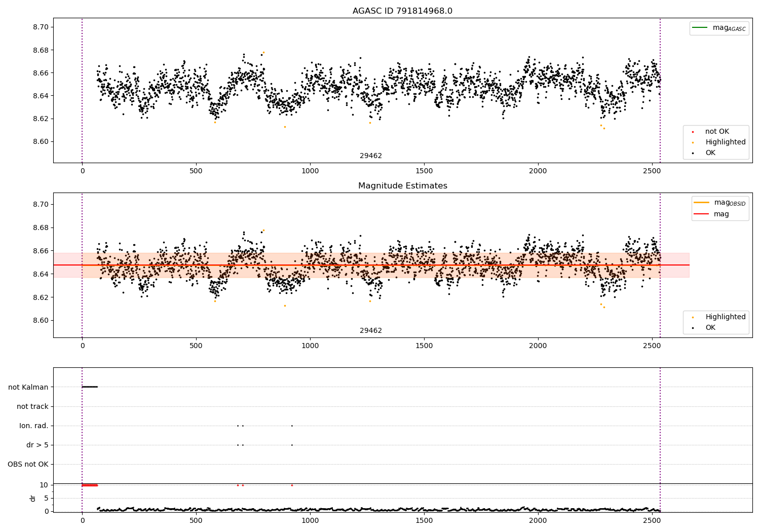Viewport: 760px width, 532px height.
Task: Click the red 'mag' legend entry
Action: 721,214
